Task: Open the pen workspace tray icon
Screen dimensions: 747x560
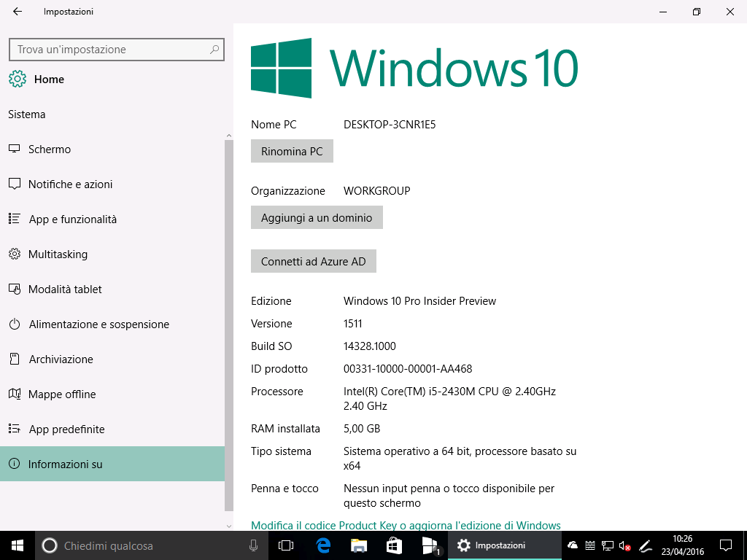Action: (645, 545)
